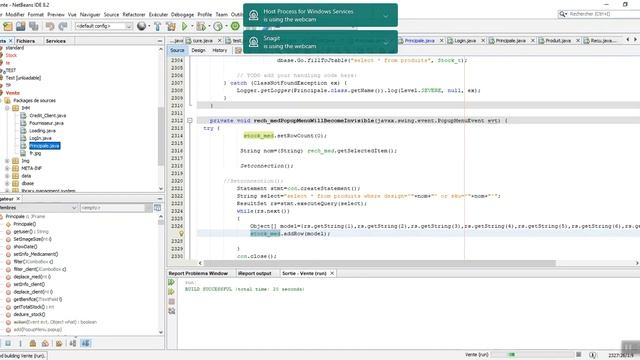The width and height of the screenshot is (640, 360).
Task: Open the Exécuter menu
Action: click(x=158, y=14)
